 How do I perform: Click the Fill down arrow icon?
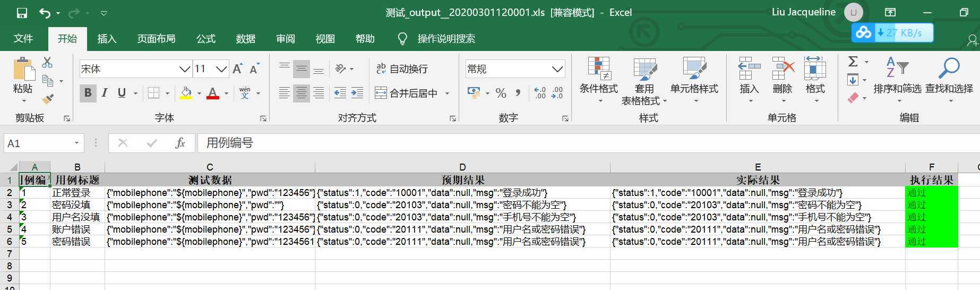point(853,80)
